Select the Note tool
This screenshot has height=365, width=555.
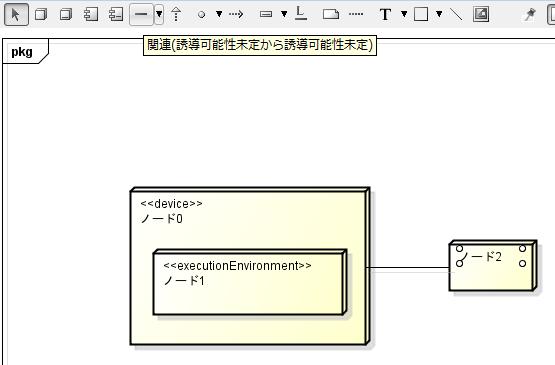(331, 15)
